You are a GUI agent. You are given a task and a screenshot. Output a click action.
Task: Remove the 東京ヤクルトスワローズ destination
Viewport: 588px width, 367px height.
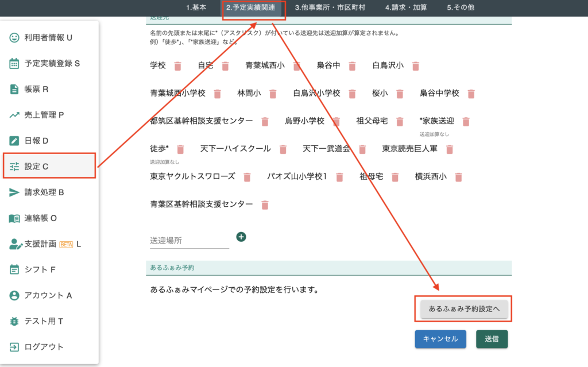tap(247, 177)
